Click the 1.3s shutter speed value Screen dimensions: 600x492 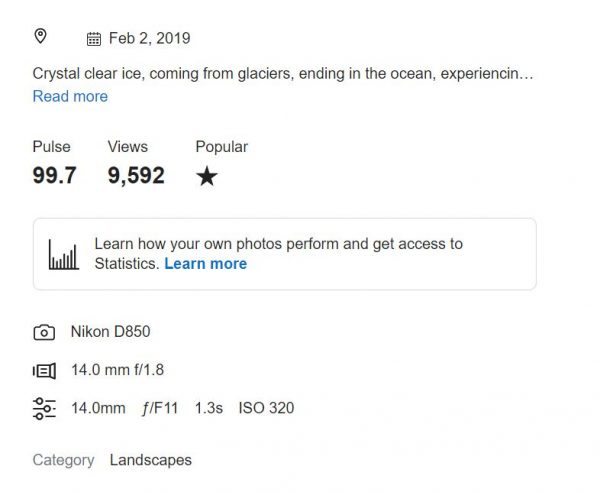click(209, 408)
